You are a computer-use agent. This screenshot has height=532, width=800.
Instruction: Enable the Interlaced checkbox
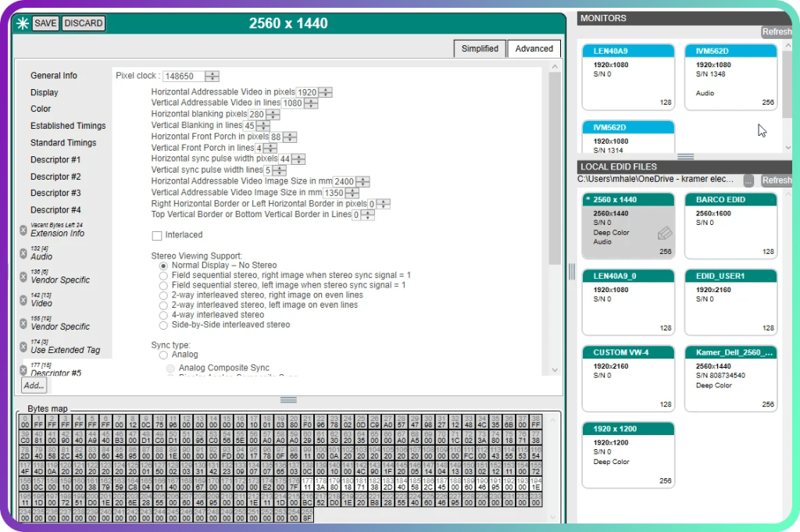pyautogui.click(x=157, y=235)
